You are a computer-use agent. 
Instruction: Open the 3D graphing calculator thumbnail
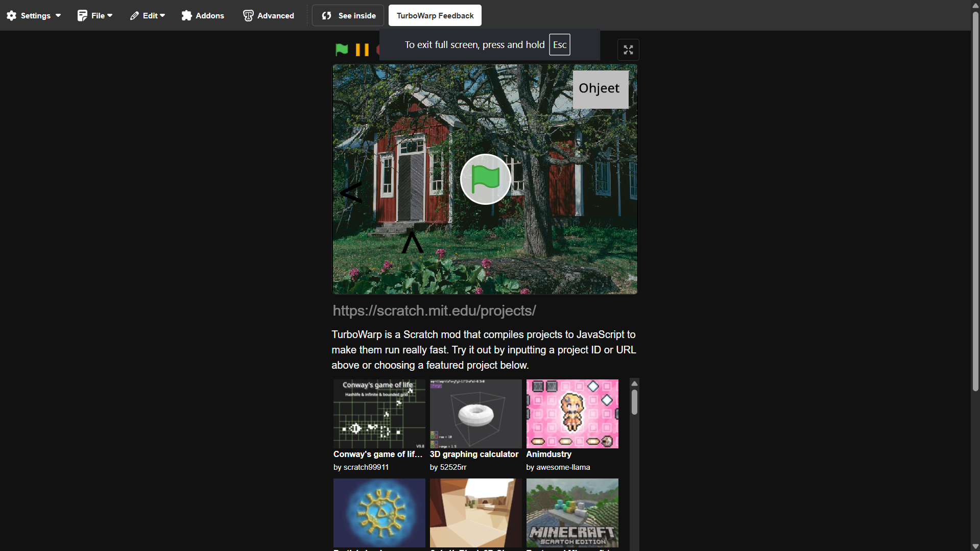coord(475,414)
